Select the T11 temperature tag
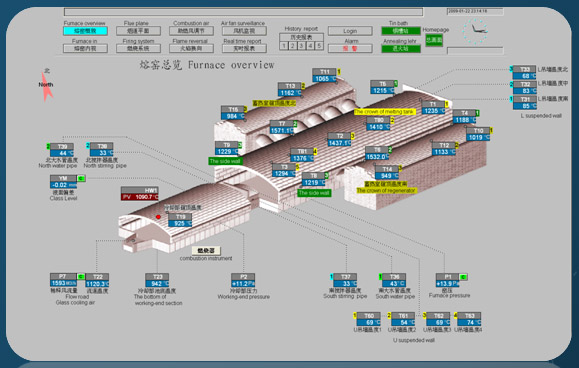 point(325,75)
